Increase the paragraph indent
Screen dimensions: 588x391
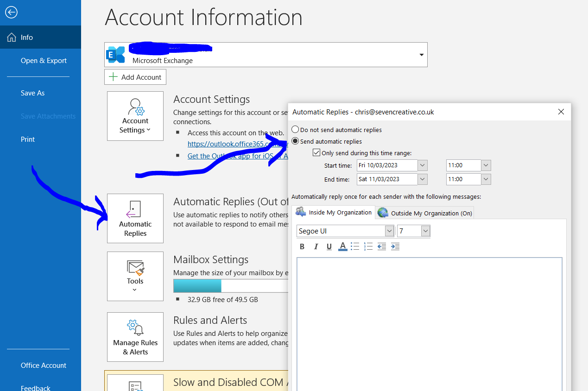click(x=395, y=246)
